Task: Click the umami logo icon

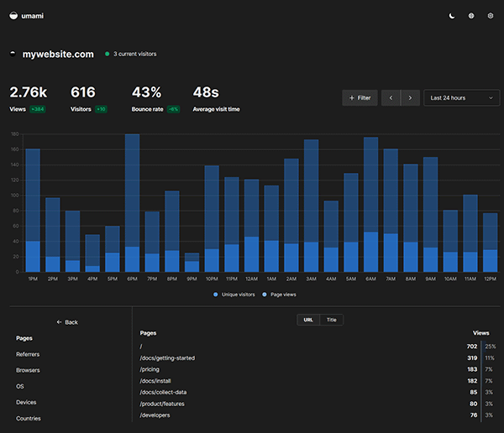Action: pyautogui.click(x=13, y=15)
